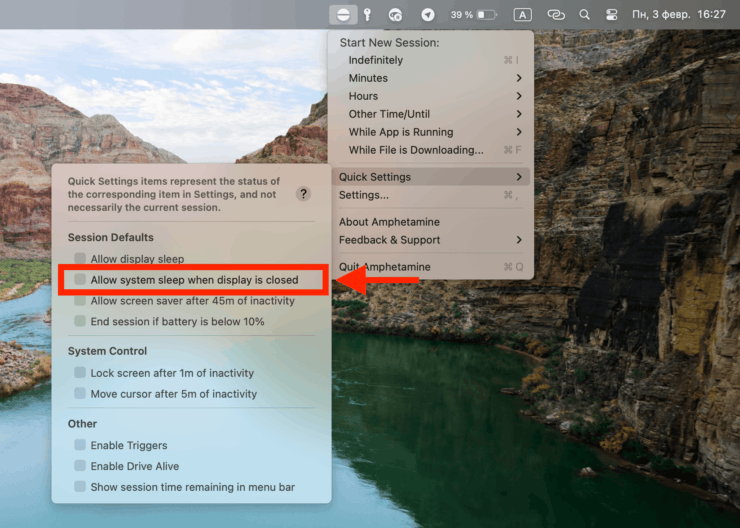
Task: Enable Allow display sleep checkbox
Action: (80, 259)
